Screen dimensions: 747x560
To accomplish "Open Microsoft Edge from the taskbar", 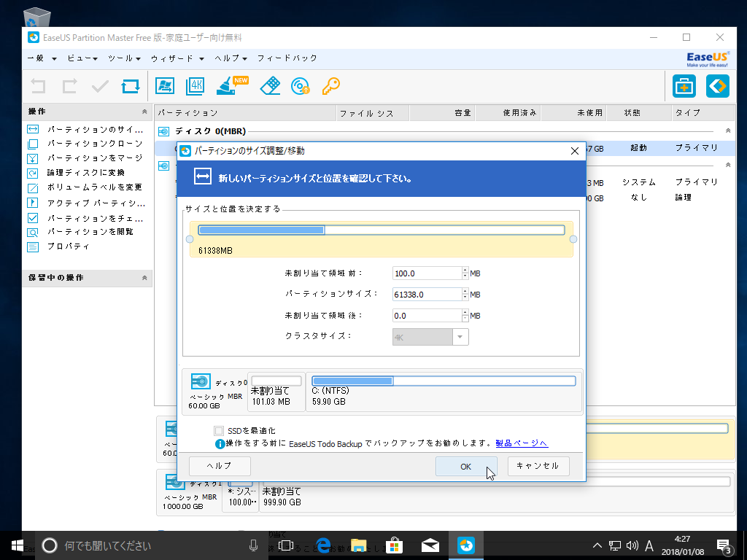I will click(x=323, y=545).
